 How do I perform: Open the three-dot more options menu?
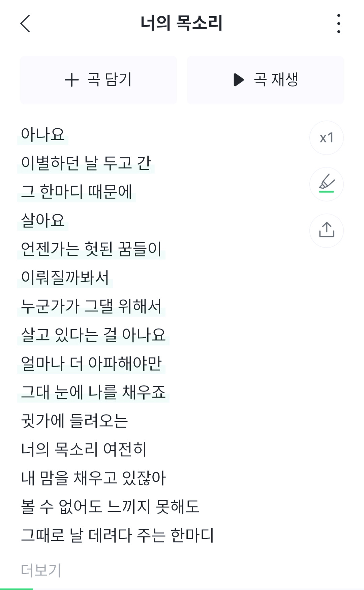[x=338, y=24]
